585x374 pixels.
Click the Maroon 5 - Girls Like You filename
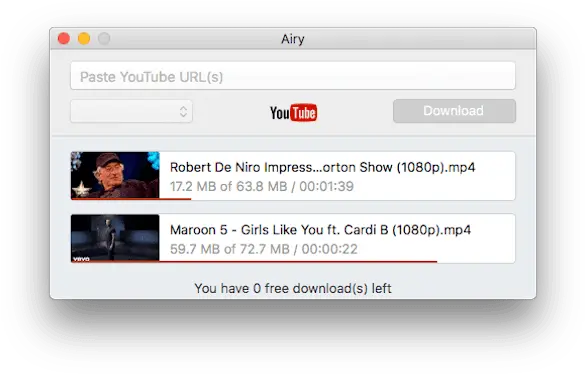pos(320,230)
